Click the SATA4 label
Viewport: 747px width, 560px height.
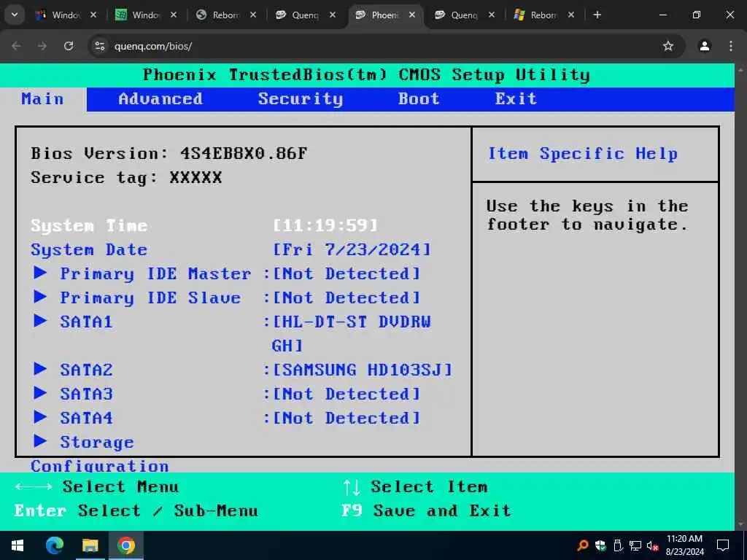tap(86, 418)
